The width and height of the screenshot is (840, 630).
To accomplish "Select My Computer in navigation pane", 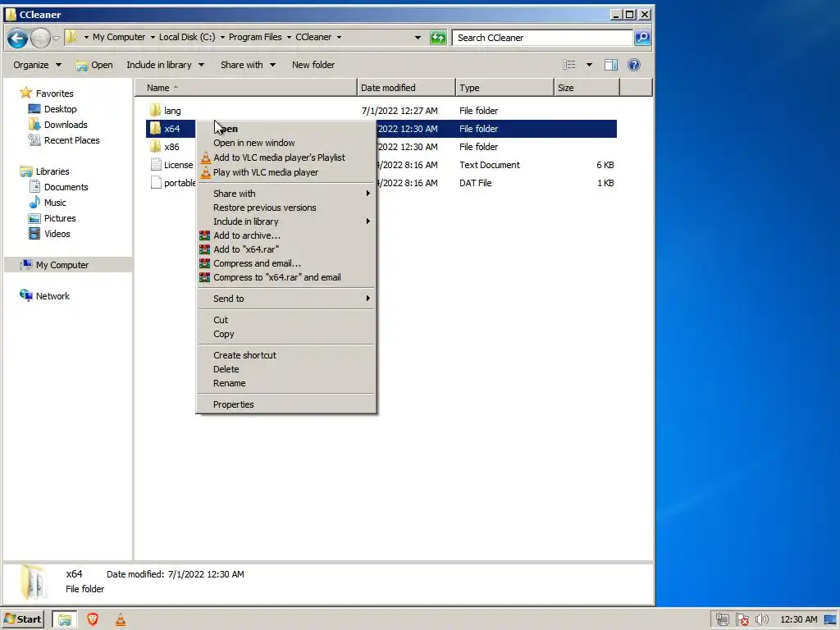I will [62, 265].
